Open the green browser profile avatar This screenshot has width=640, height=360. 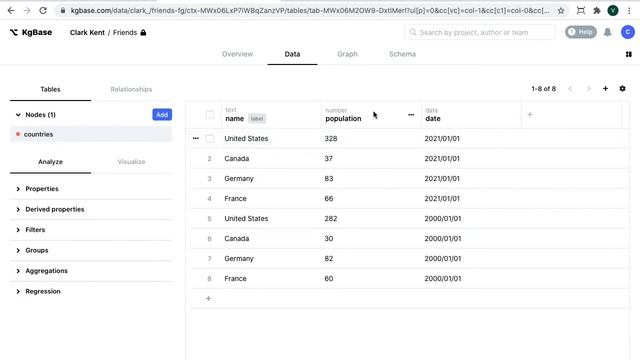point(613,11)
